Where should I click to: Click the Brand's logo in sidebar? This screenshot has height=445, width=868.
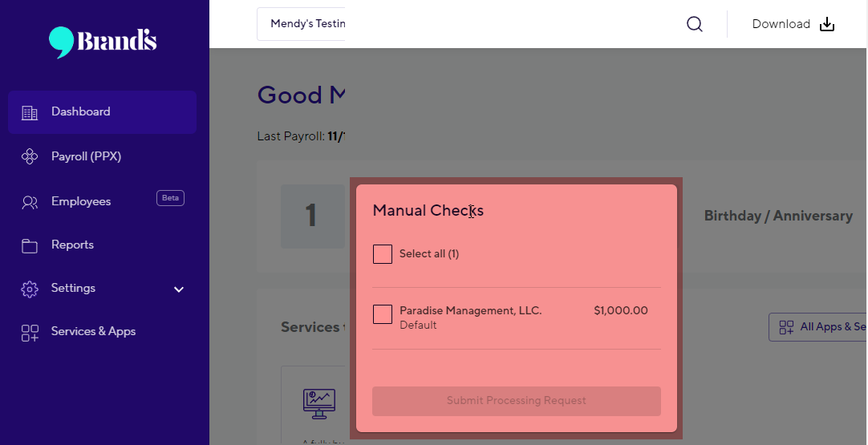[103, 42]
